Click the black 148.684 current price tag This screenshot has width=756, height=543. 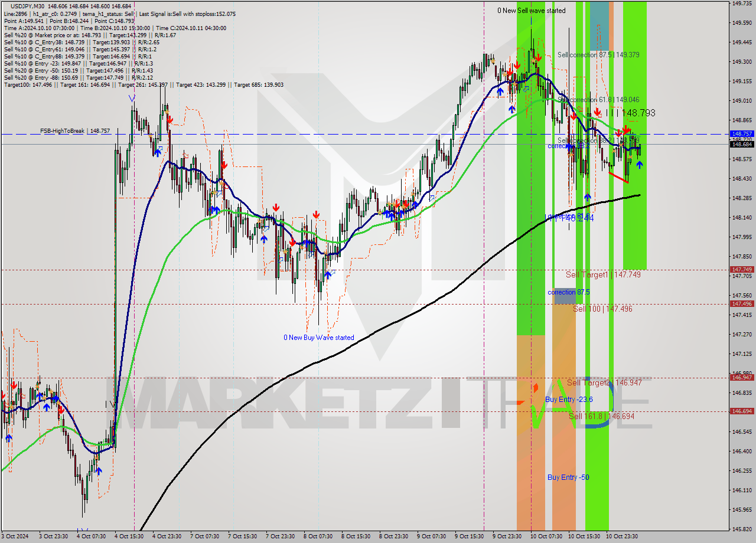click(x=742, y=144)
